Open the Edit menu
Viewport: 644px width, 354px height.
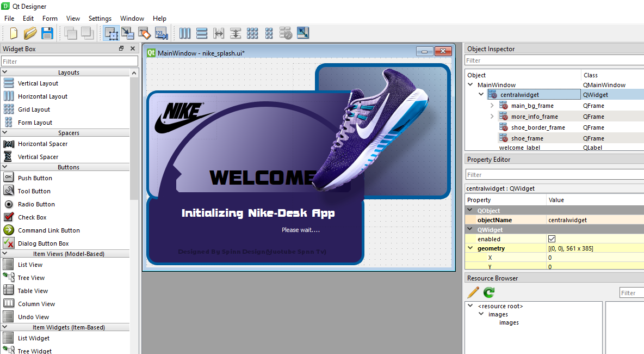28,19
